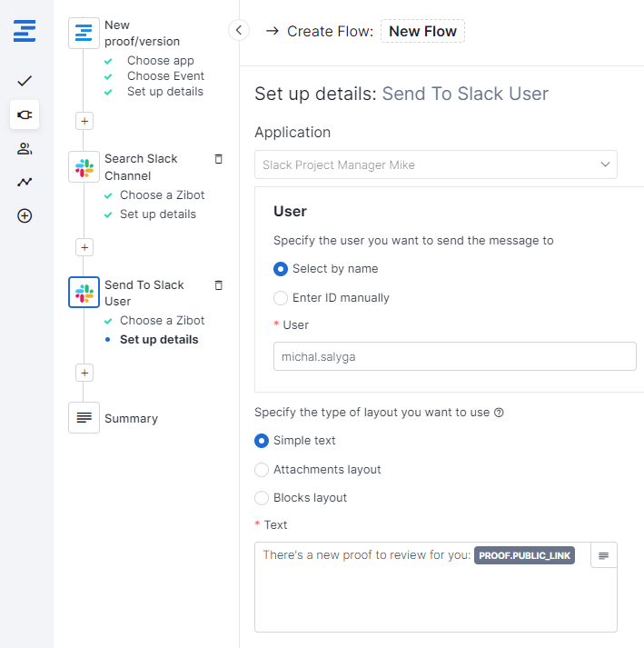Image resolution: width=644 pixels, height=648 pixels.
Task: Delete the Search Slack Channel step
Action: pyautogui.click(x=218, y=159)
